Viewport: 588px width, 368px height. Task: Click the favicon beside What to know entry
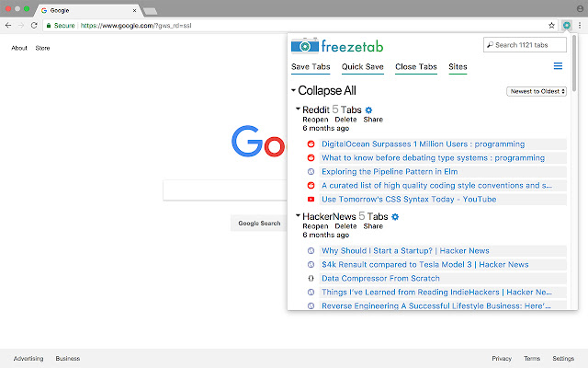coord(311,157)
